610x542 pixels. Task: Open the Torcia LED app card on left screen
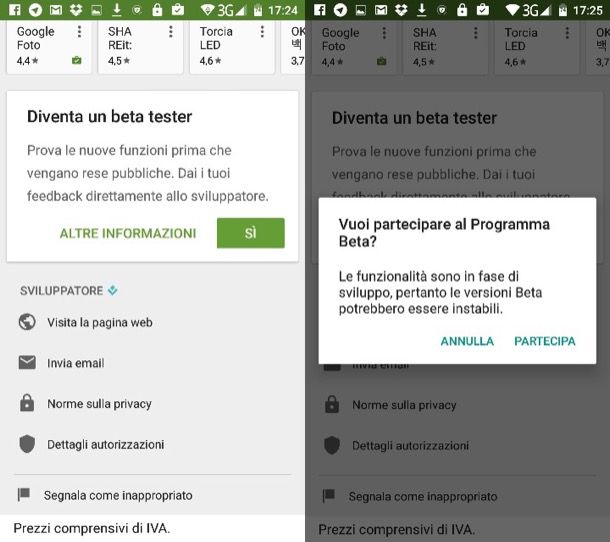[x=232, y=47]
